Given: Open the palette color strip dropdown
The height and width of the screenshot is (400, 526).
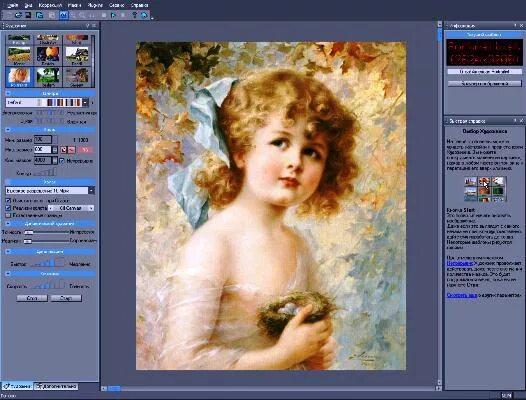Looking at the screenshot, I should pyautogui.click(x=85, y=102).
